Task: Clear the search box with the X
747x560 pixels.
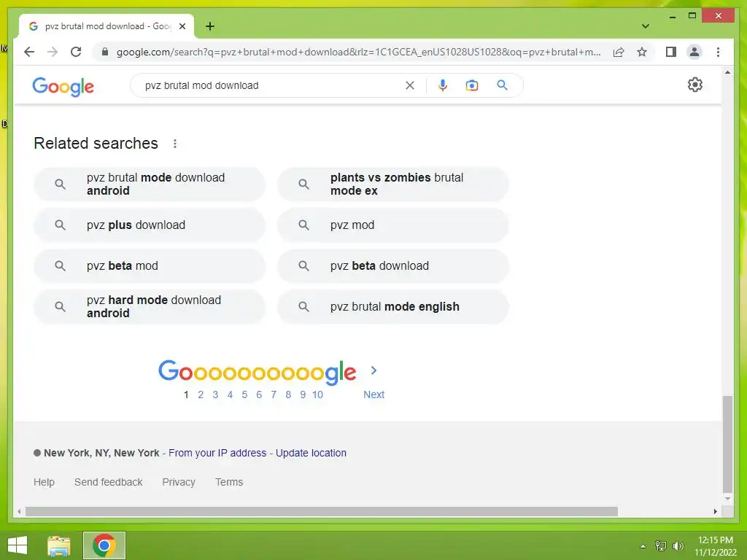Action: coord(410,85)
